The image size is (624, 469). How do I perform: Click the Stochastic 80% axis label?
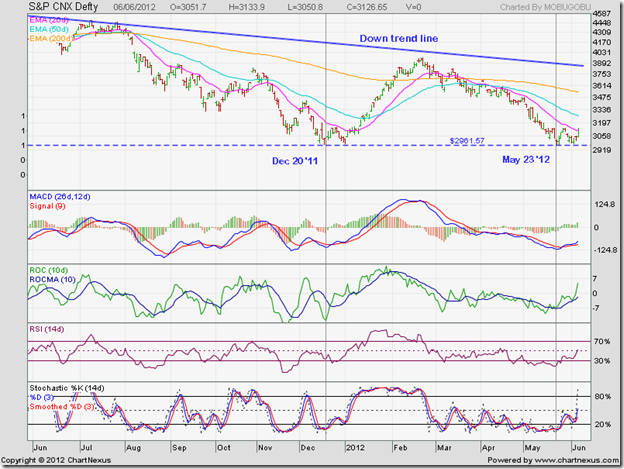(x=603, y=397)
